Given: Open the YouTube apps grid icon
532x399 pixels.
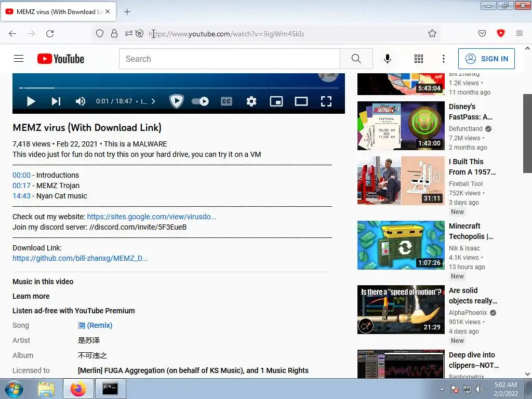Looking at the screenshot, I should click(x=419, y=59).
